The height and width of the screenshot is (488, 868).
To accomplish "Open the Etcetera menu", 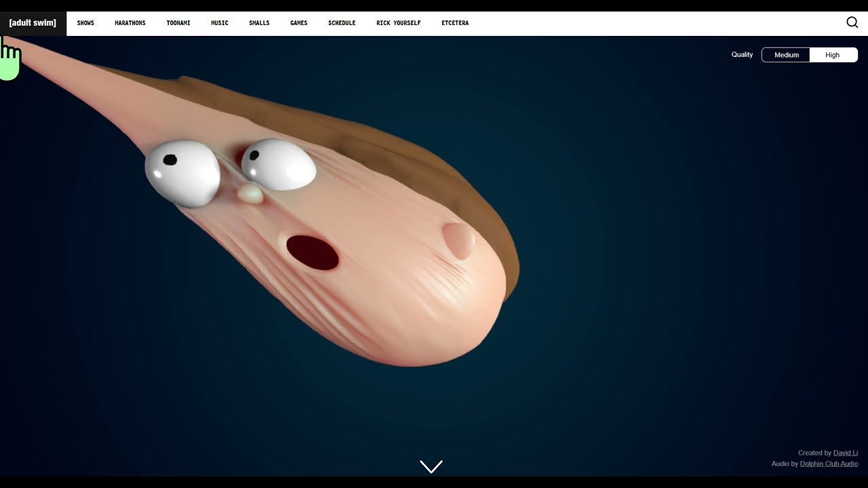I will [455, 23].
